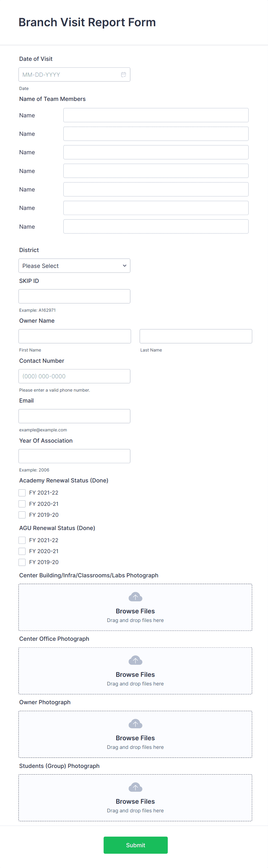Focus the Date of Visit field
This screenshot has width=268, height=868.
pyautogui.click(x=74, y=74)
